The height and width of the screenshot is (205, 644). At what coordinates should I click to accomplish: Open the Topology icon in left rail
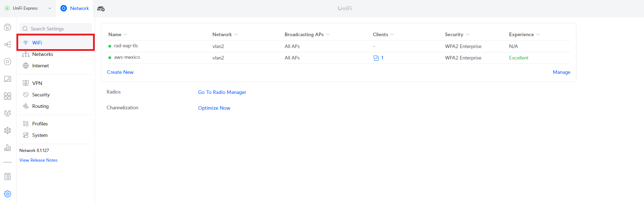pos(8,44)
